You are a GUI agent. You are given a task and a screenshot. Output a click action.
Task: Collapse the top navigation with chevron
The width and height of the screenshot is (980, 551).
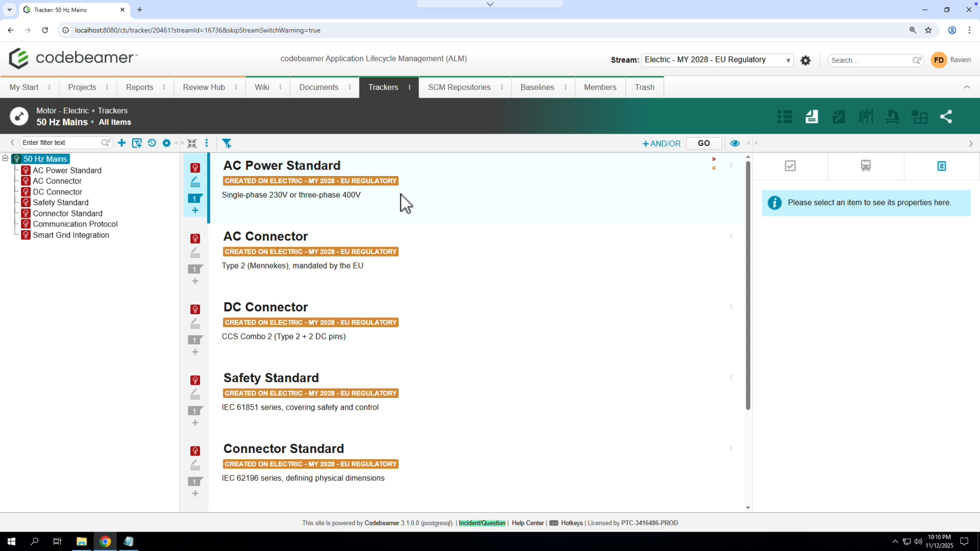[x=967, y=87]
